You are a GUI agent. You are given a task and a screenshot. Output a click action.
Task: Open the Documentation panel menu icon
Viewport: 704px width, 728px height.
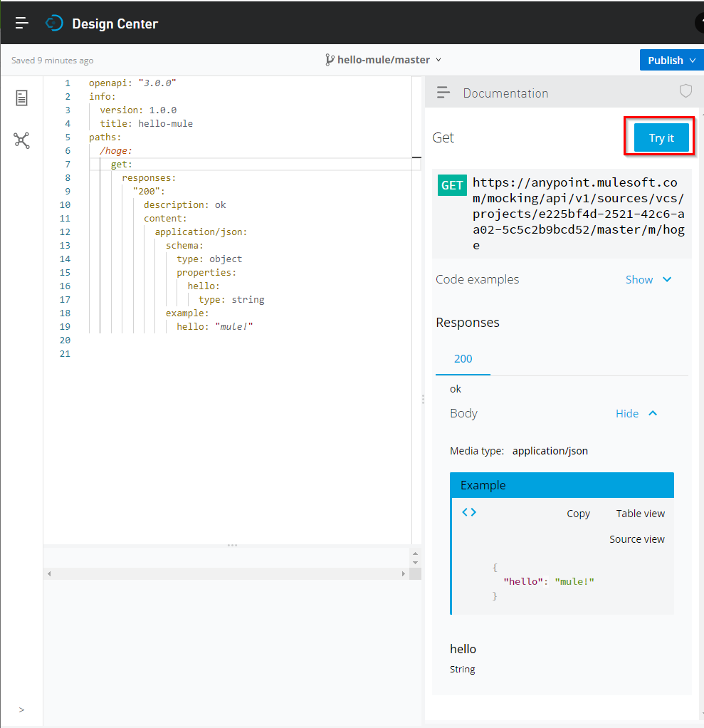pyautogui.click(x=443, y=93)
